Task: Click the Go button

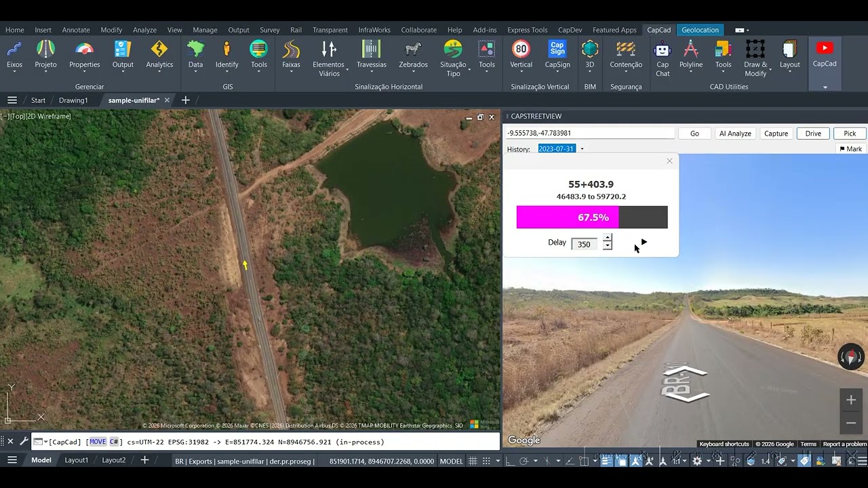Action: (694, 134)
